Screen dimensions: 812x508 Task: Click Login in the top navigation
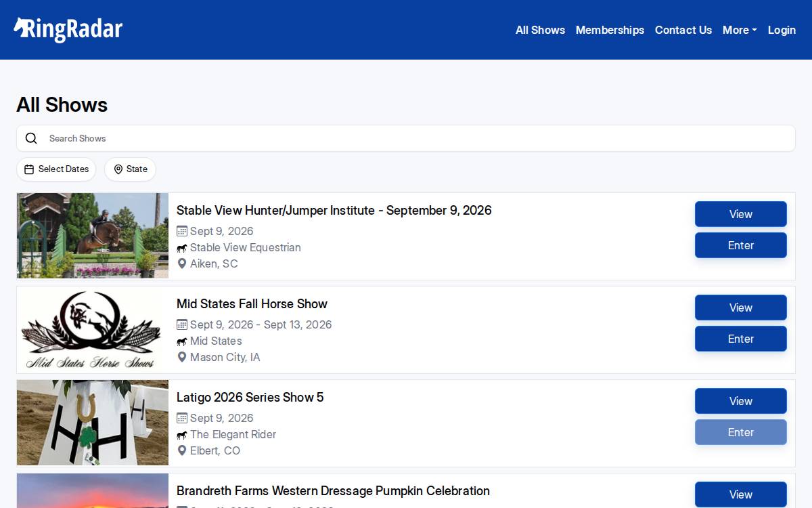pyautogui.click(x=782, y=30)
